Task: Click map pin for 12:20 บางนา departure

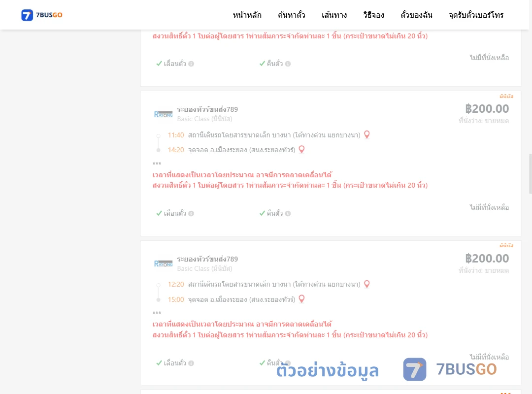Action: pyautogui.click(x=367, y=284)
